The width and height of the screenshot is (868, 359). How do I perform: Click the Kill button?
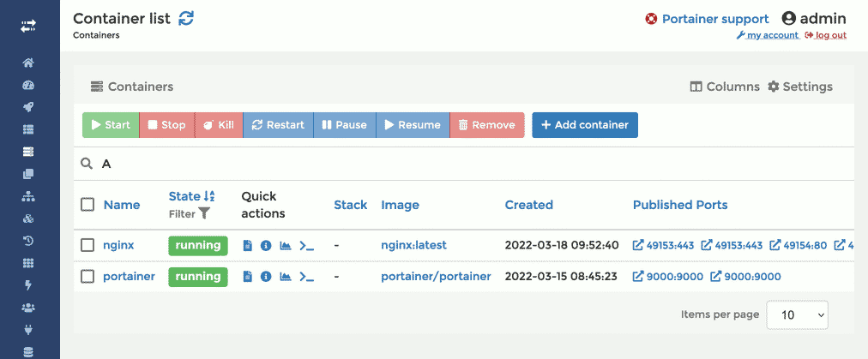click(x=219, y=125)
